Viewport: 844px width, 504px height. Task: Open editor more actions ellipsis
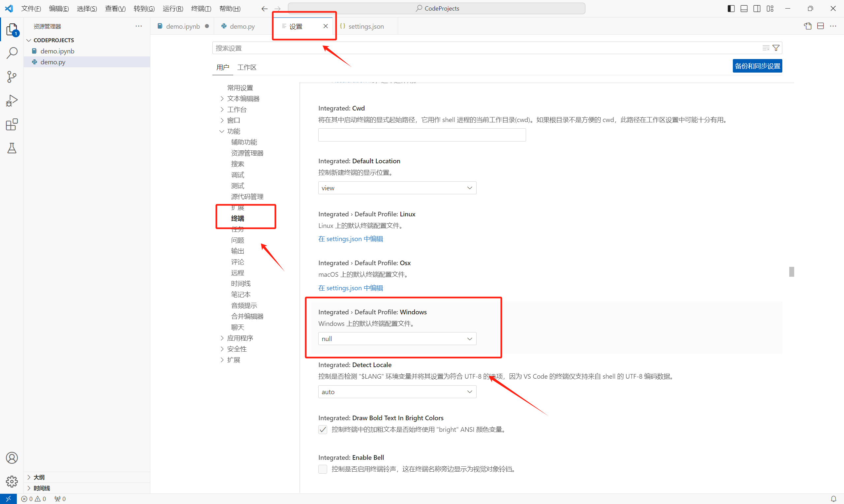pos(833,26)
